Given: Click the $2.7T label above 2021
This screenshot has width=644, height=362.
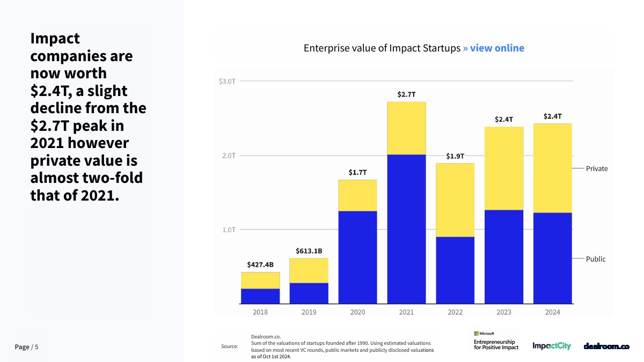Looking at the screenshot, I should click(406, 94).
